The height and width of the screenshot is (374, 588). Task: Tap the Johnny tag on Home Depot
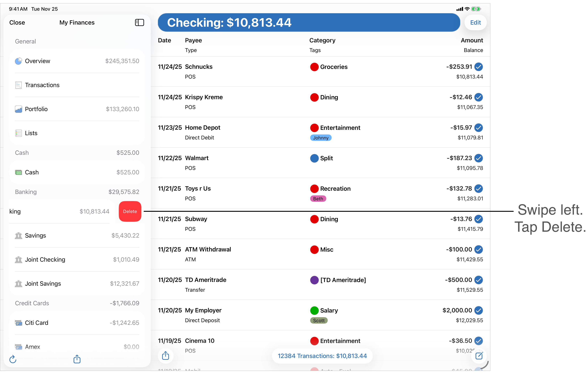[x=321, y=138]
